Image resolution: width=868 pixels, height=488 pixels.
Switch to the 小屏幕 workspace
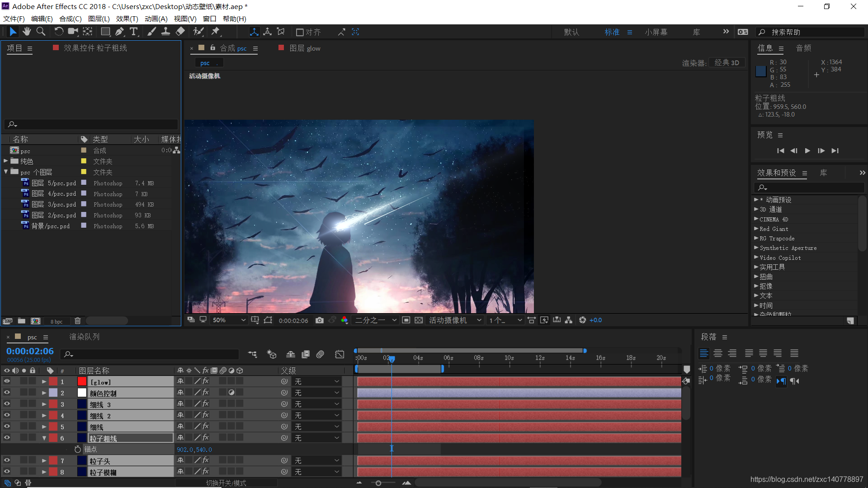point(656,32)
